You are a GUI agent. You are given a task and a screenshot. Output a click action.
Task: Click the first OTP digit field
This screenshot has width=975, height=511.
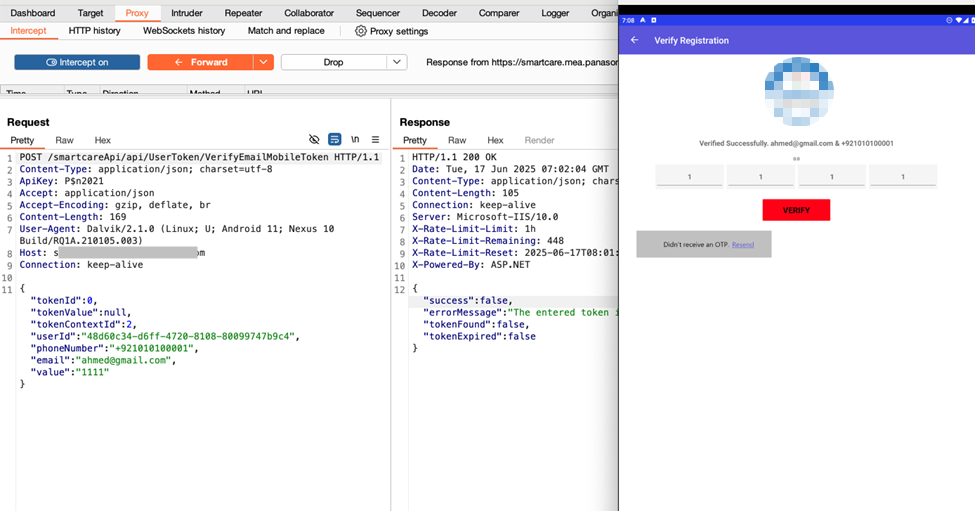point(689,177)
